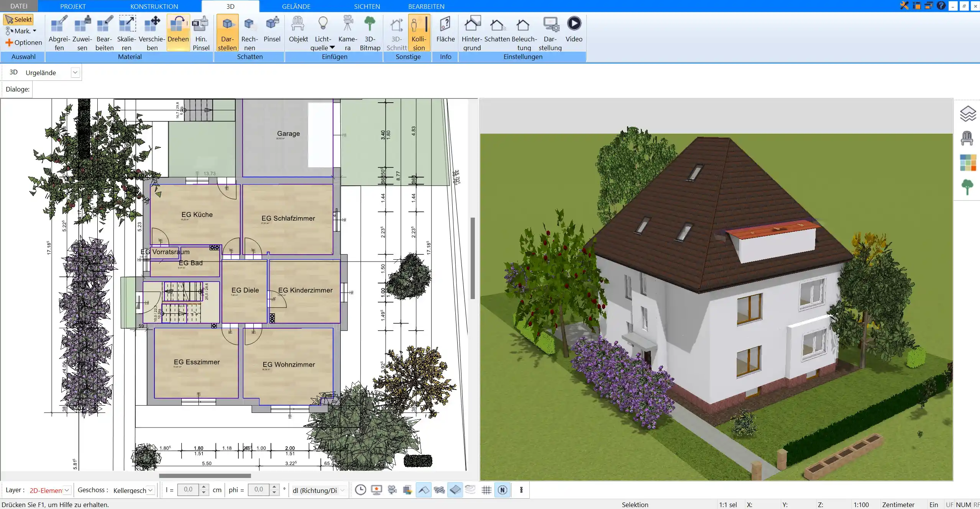Viewport: 980px width, 509px height.
Task: Open the blue help question mark
Action: pos(941,6)
